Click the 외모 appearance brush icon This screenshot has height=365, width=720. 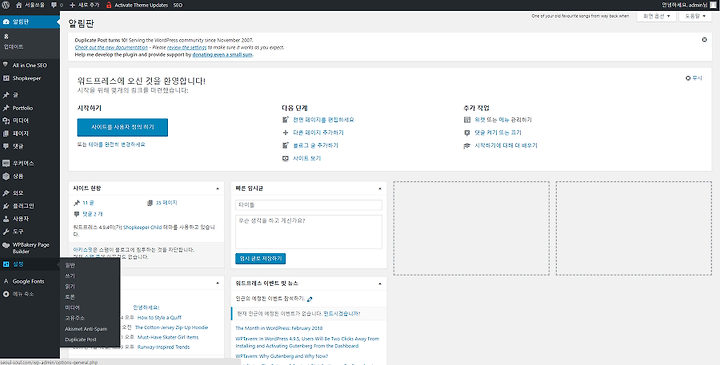(x=6, y=193)
